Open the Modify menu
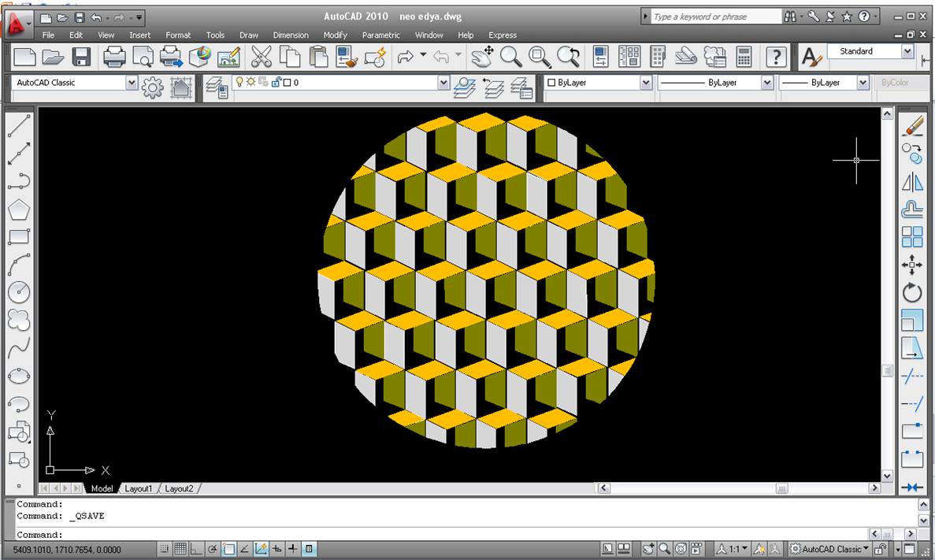This screenshot has width=935, height=560. [335, 35]
